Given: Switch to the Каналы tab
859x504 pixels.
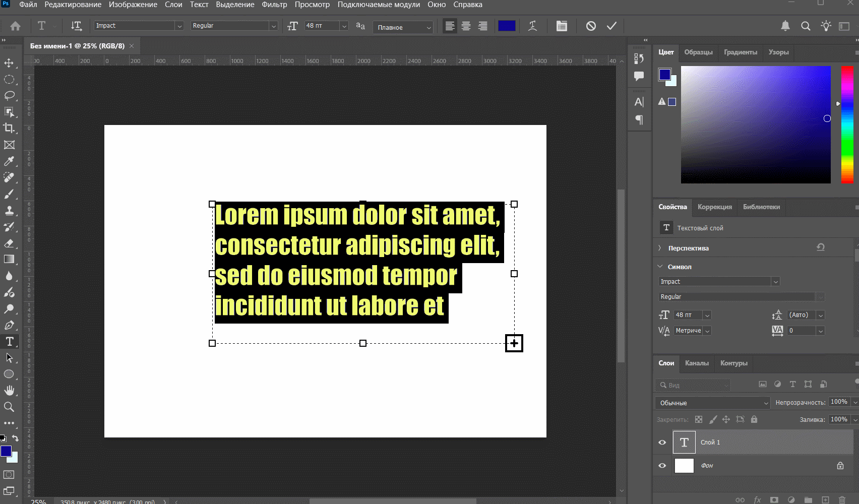Looking at the screenshot, I should pyautogui.click(x=697, y=363).
